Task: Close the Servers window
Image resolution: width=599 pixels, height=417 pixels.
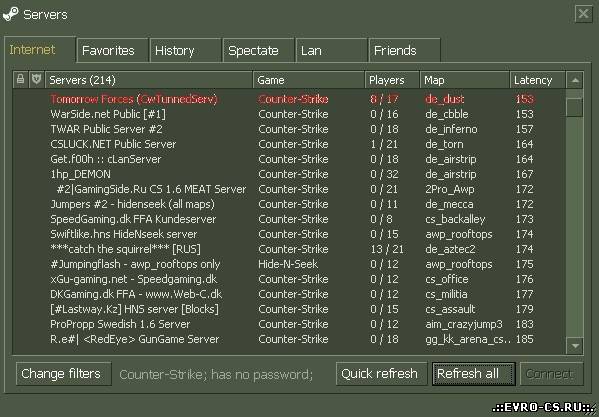Action: (583, 14)
